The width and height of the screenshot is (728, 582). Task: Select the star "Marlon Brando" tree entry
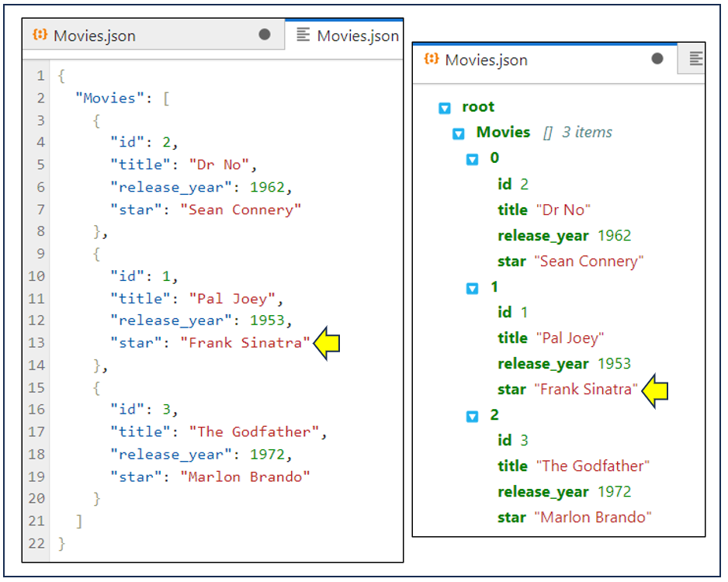[574, 517]
